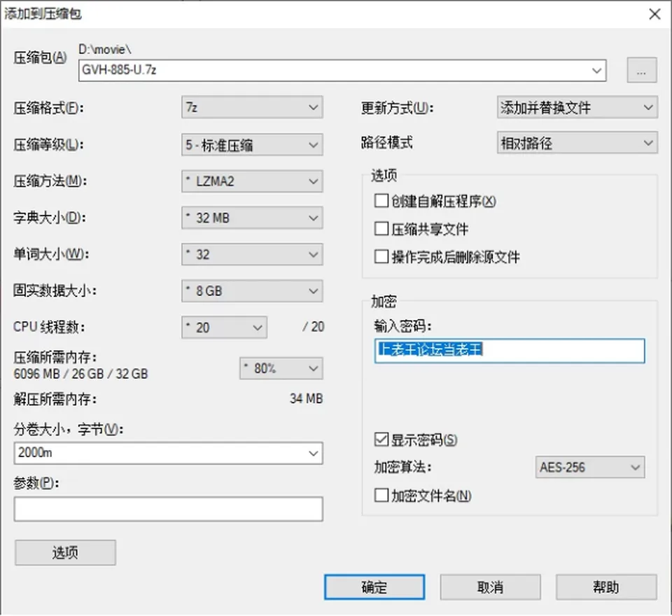The height and width of the screenshot is (616, 672).
Task: Open help with the 帮助 button
Action: coord(606,587)
